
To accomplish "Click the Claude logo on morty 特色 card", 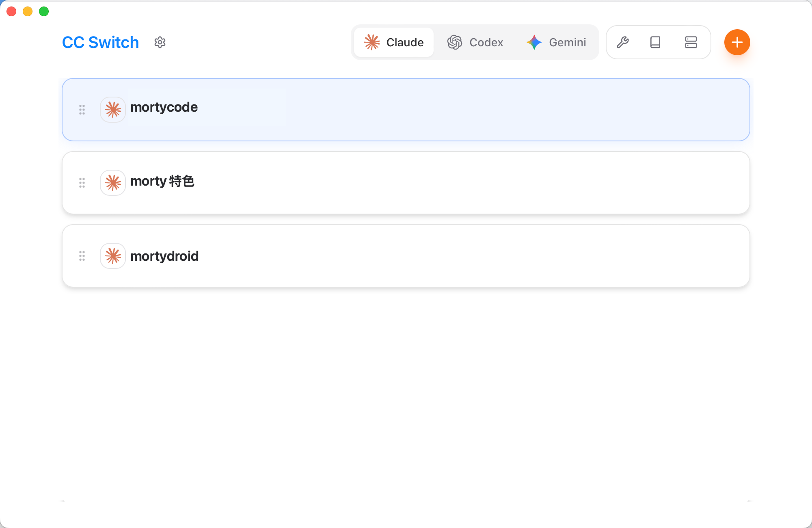I will click(x=113, y=183).
